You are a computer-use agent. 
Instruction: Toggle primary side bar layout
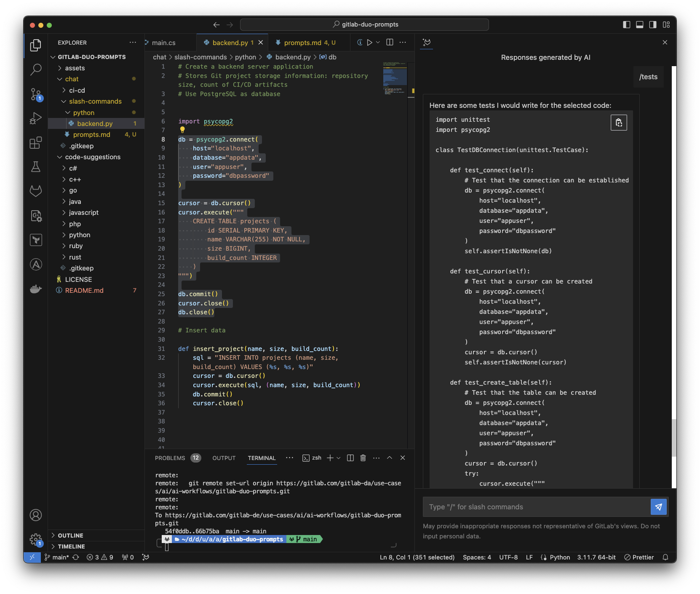(x=627, y=25)
